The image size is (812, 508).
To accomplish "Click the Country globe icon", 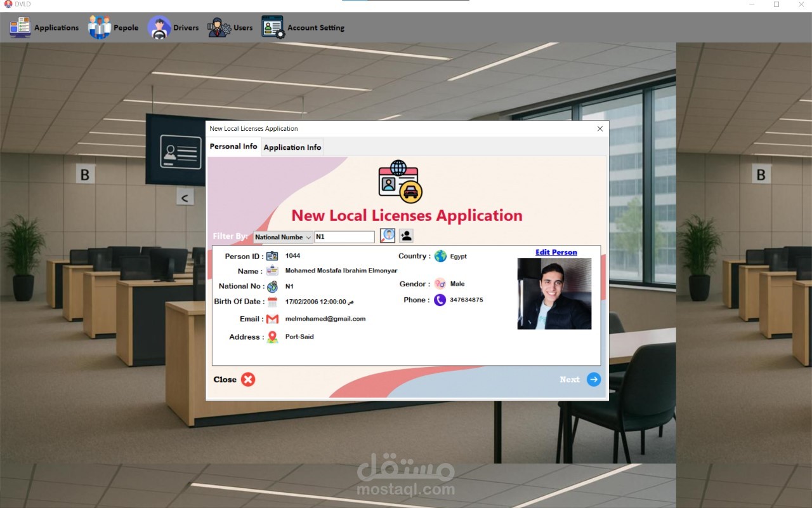I will point(440,256).
